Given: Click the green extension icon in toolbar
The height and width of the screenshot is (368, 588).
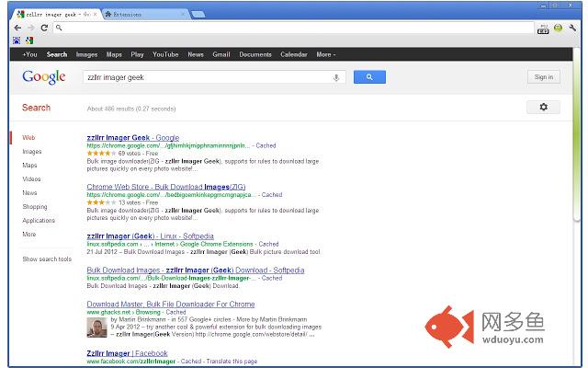Looking at the screenshot, I should coord(558,28).
